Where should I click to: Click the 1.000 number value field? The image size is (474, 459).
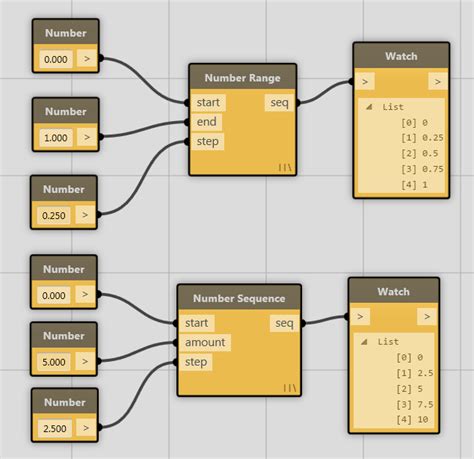point(56,138)
